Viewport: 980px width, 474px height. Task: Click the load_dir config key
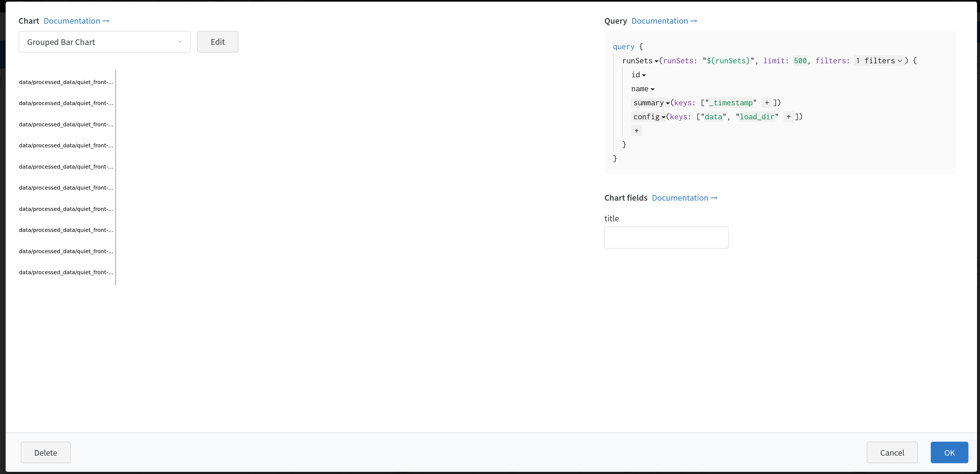[x=757, y=117]
